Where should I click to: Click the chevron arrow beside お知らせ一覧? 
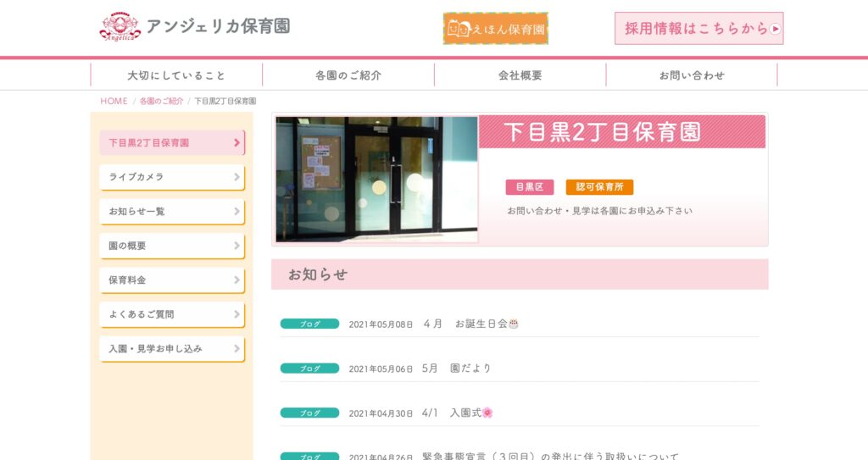point(237,212)
